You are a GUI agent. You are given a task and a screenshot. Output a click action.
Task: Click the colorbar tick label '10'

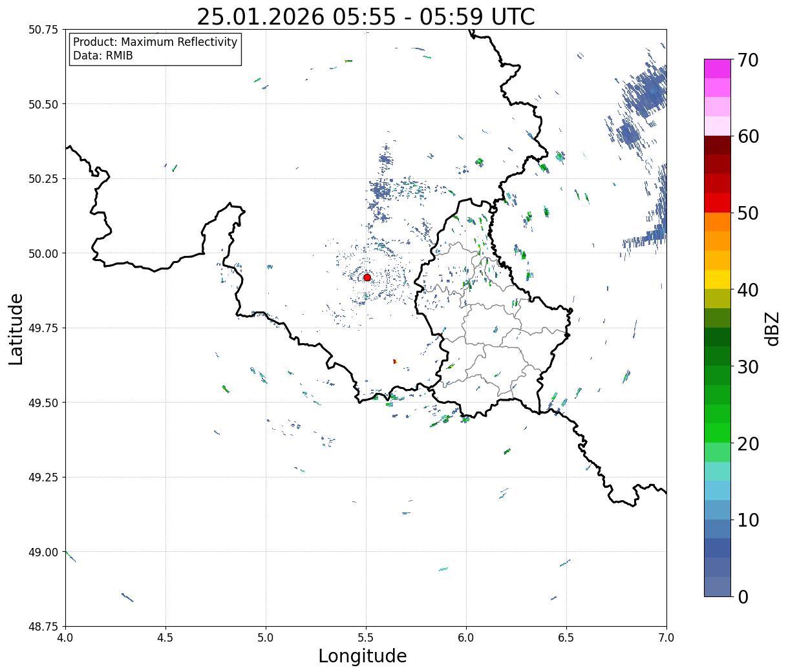748,520
